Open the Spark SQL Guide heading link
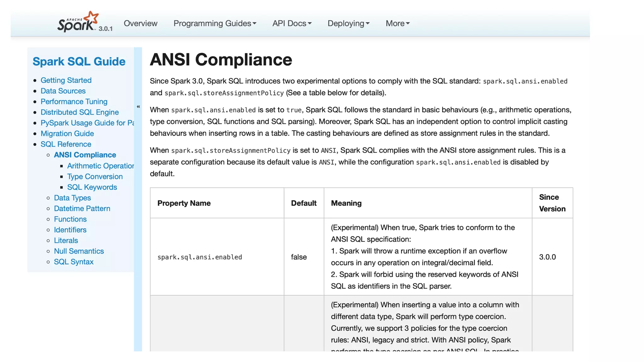The width and height of the screenshot is (644, 362). [x=79, y=61]
